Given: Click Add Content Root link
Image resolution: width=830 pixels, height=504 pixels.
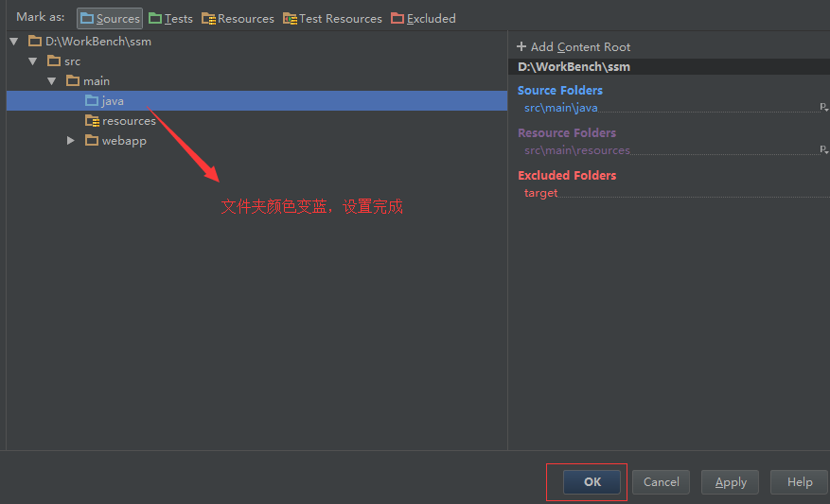Looking at the screenshot, I should click(581, 47).
